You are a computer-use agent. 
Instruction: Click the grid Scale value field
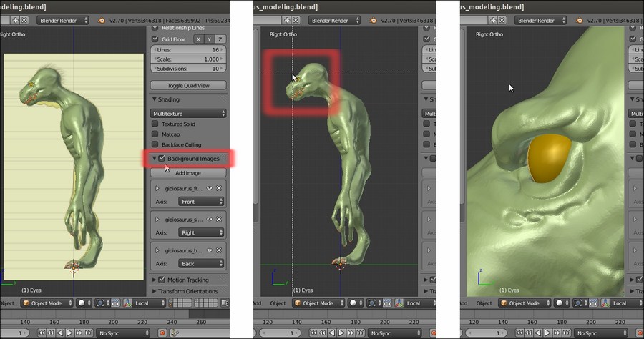pos(189,59)
